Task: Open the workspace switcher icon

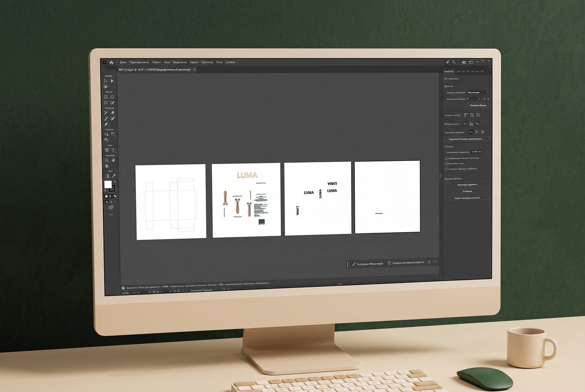Action: [471, 62]
